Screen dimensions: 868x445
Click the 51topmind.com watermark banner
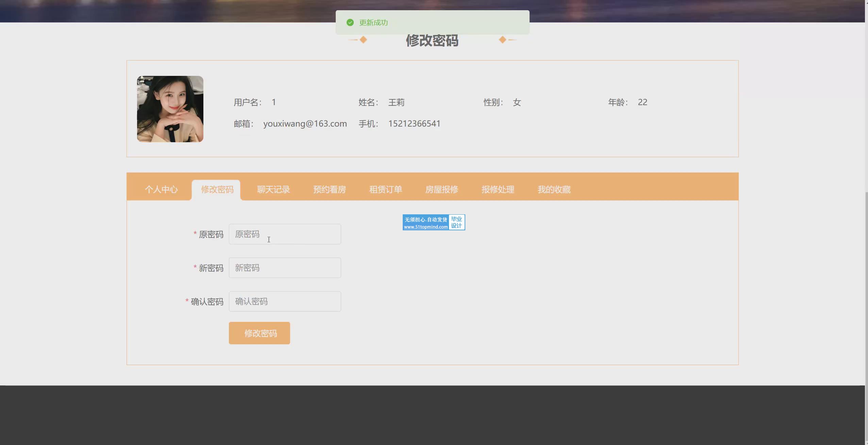tap(433, 222)
